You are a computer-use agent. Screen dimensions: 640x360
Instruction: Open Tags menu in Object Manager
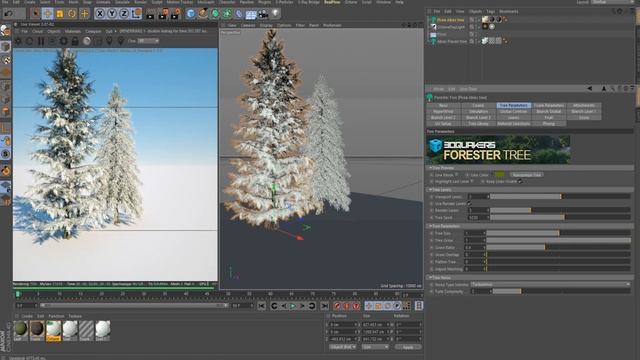tap(491, 11)
